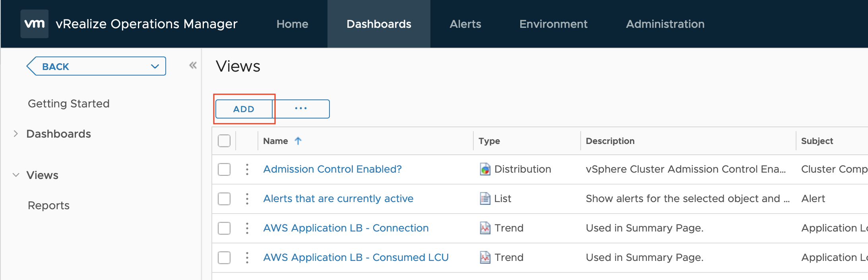This screenshot has width=868, height=280.
Task: Click the VMware vm logo icon
Action: click(35, 24)
